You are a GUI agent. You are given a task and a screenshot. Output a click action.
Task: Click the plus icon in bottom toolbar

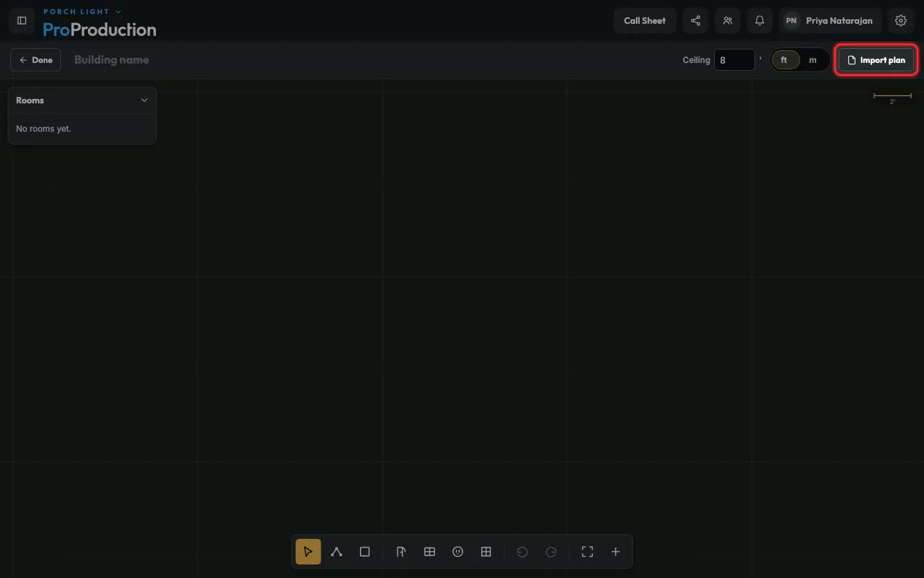pyautogui.click(x=615, y=552)
